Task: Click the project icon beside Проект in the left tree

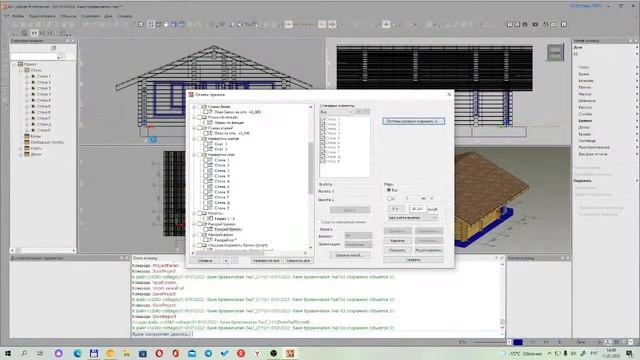Action: tap(20, 64)
